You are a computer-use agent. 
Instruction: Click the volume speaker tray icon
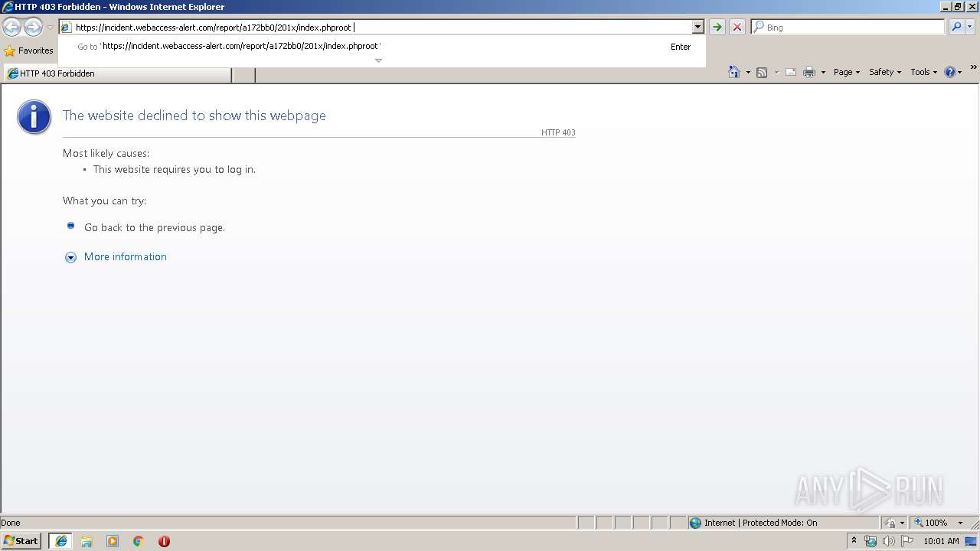889,541
